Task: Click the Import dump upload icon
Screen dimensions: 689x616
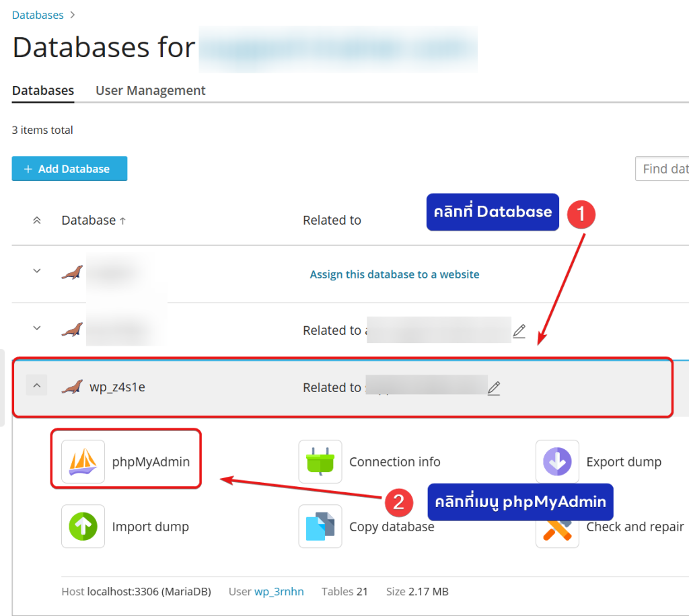Action: tap(83, 526)
